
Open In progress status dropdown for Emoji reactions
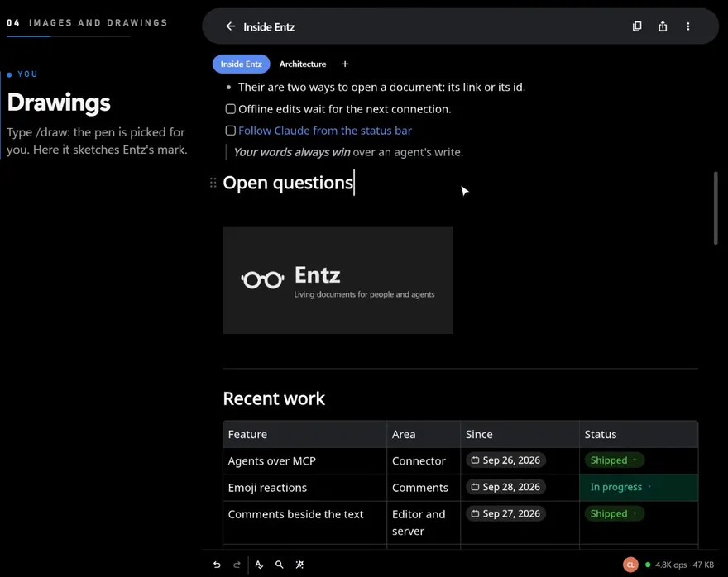(x=620, y=487)
